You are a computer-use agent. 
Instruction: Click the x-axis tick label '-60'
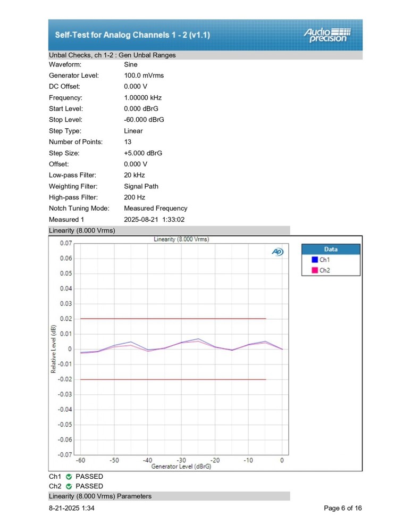coord(80,460)
